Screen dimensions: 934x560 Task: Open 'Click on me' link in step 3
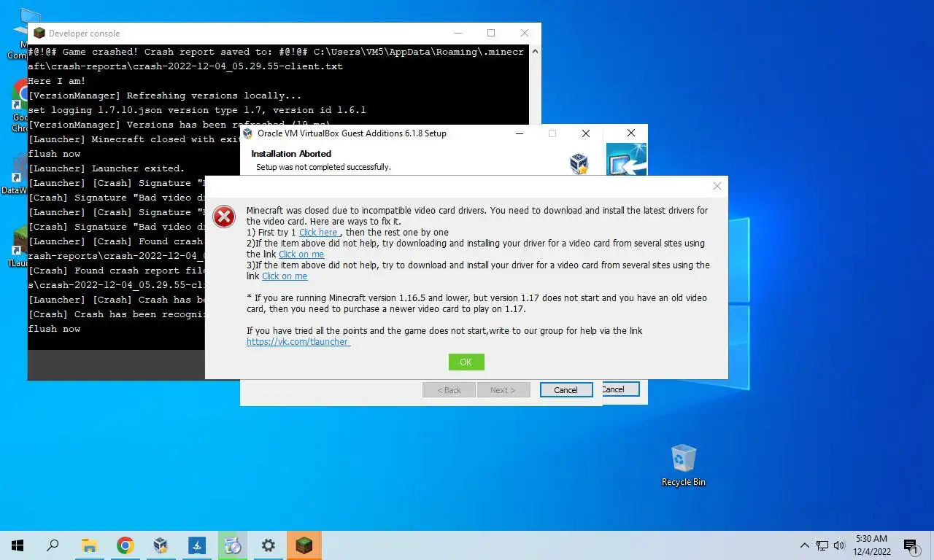tap(285, 276)
